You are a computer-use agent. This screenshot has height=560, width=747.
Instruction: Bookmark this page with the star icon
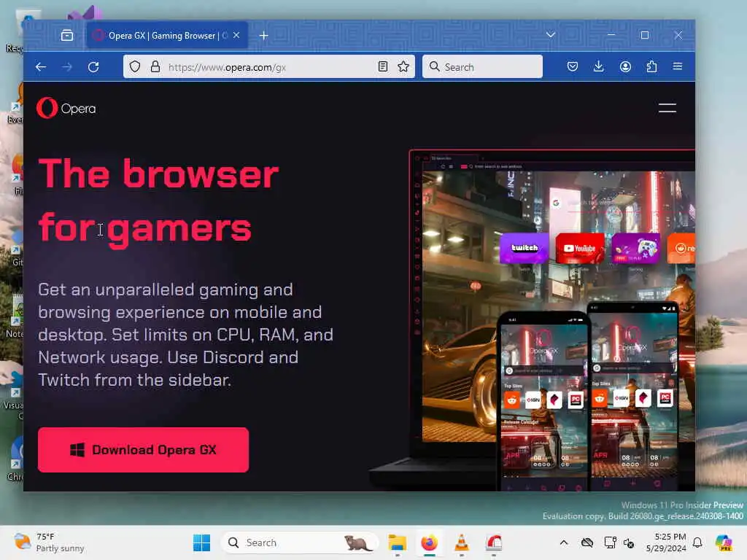(x=403, y=66)
